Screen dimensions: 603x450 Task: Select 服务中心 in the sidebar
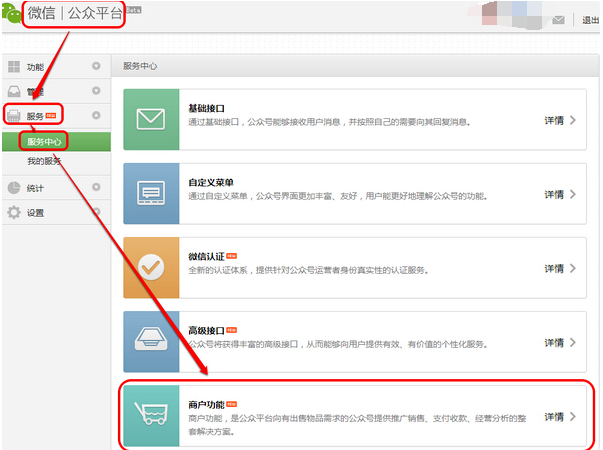tap(45, 141)
